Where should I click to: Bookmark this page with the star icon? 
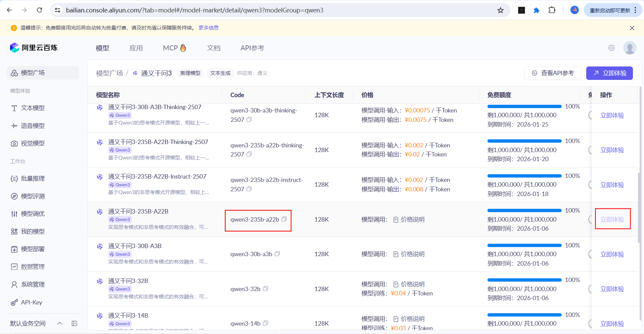(x=501, y=10)
